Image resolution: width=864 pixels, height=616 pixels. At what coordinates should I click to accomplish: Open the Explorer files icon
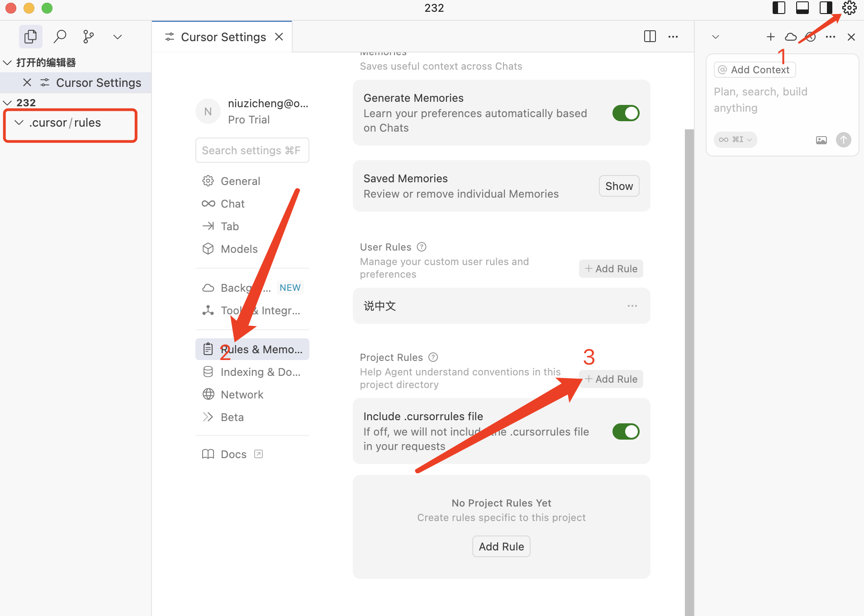[x=30, y=37]
